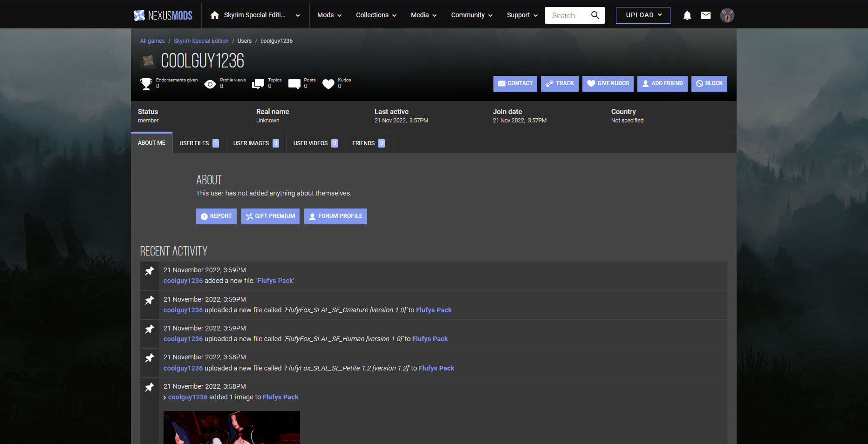Switch to the About Me tab
This screenshot has width=868, height=444.
pyautogui.click(x=151, y=143)
